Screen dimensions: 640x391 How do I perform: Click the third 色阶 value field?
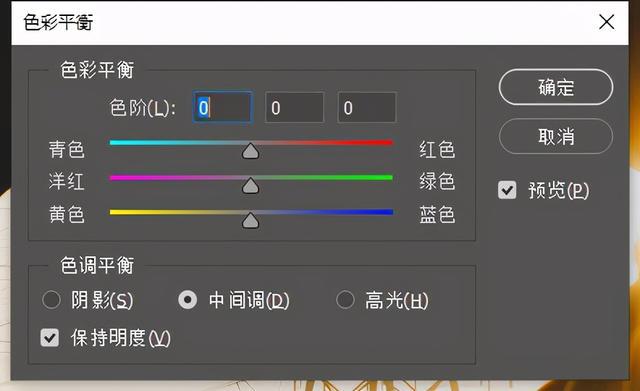(x=367, y=108)
